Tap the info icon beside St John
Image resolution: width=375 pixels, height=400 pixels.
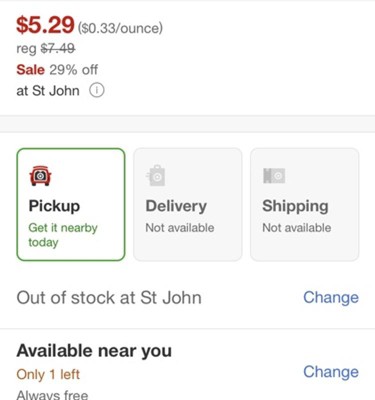pos(97,90)
